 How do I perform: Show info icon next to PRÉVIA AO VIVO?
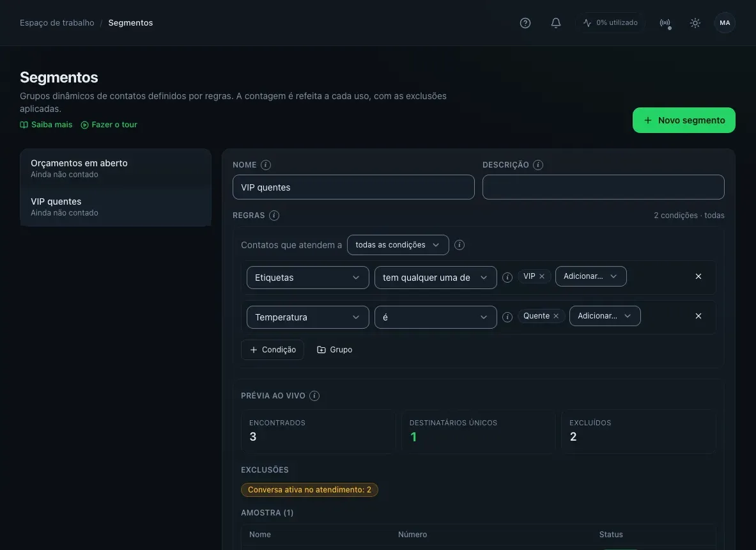click(x=314, y=396)
